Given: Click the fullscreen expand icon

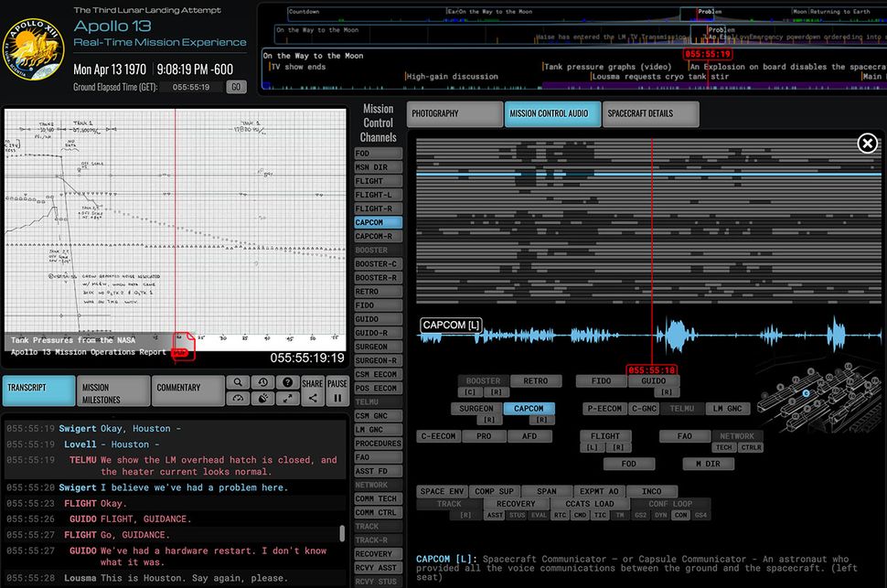Looking at the screenshot, I should tap(288, 398).
